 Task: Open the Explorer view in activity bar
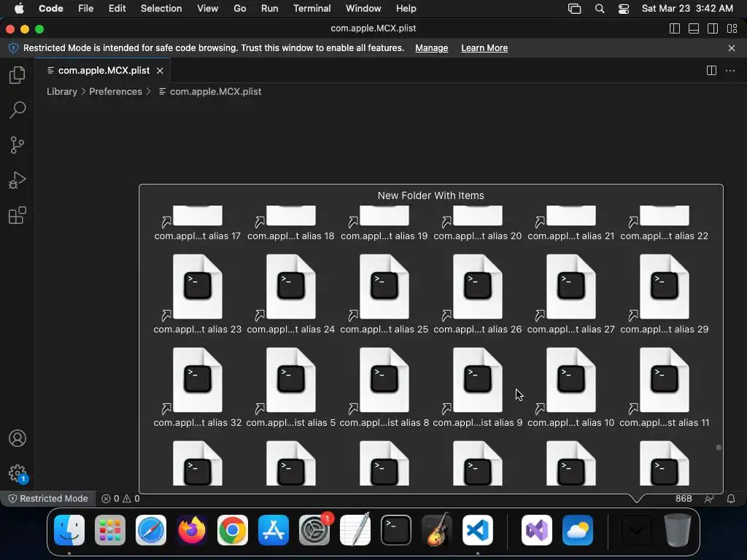point(18,75)
